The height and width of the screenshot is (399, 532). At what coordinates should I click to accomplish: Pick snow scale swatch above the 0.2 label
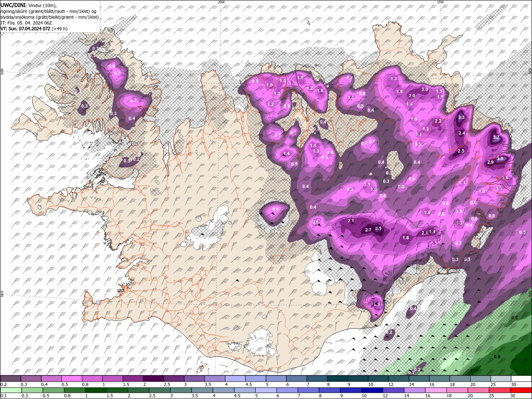coord(10,379)
